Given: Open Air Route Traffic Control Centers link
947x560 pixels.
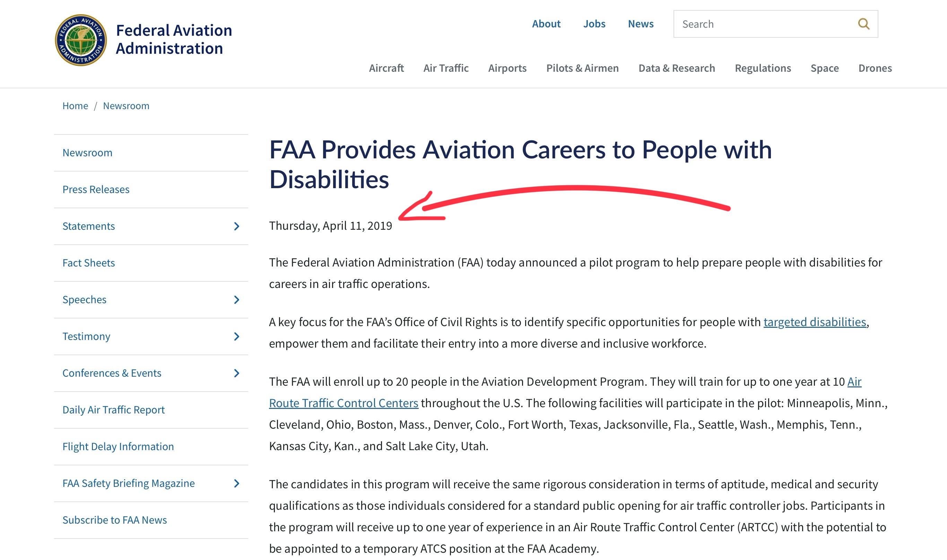Looking at the screenshot, I should (x=344, y=403).
